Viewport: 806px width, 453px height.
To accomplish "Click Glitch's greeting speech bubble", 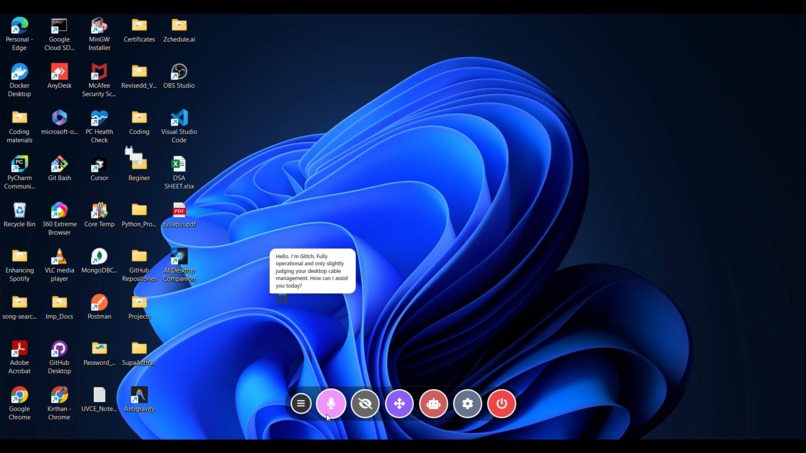I will [x=313, y=271].
